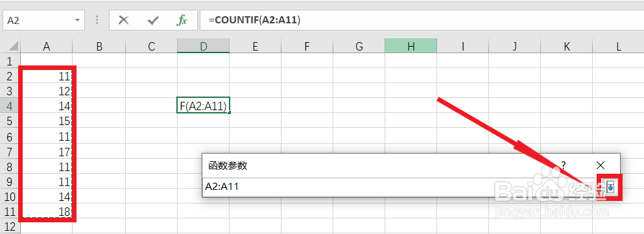Screen dimensions: 644x234
Task: Click the expand dialog icon in Function Arguments
Action: (611, 187)
